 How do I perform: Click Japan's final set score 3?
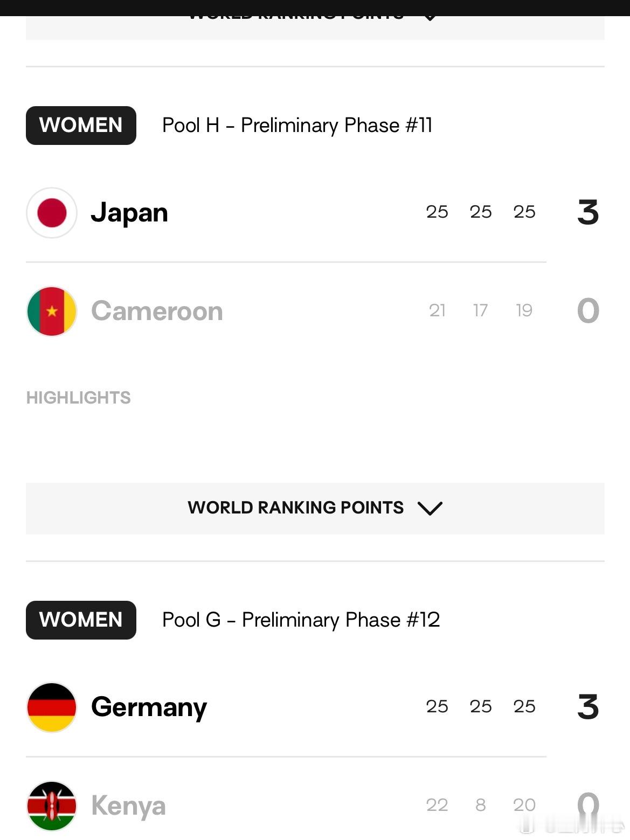(588, 212)
